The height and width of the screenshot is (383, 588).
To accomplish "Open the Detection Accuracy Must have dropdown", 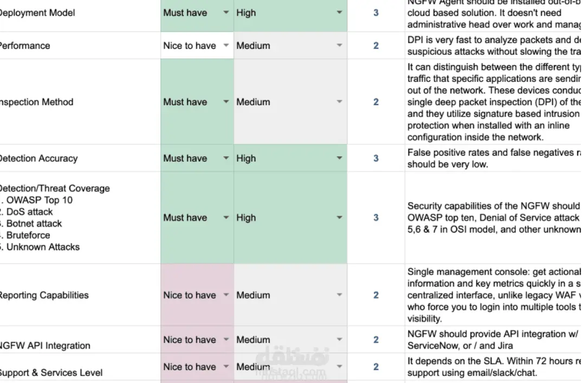I will pyautogui.click(x=226, y=158).
